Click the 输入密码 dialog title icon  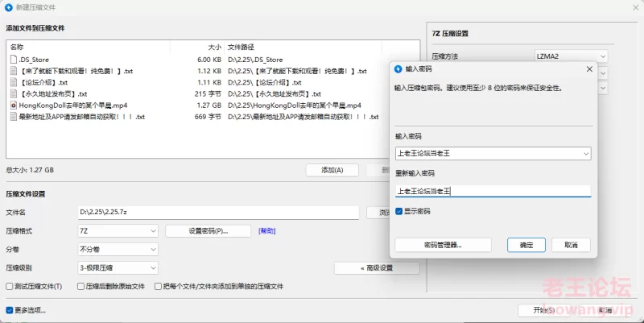[x=398, y=69]
